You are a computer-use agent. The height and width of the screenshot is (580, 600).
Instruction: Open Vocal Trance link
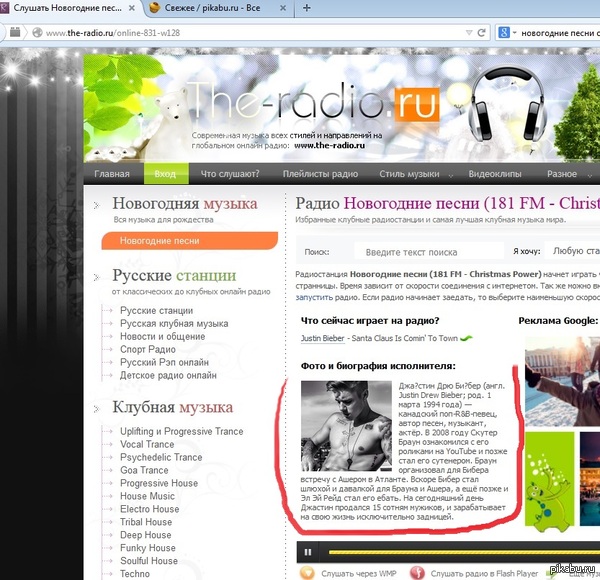click(x=147, y=445)
